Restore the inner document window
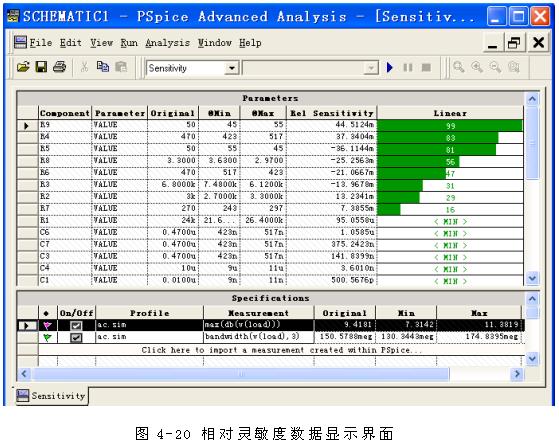 [x=514, y=42]
